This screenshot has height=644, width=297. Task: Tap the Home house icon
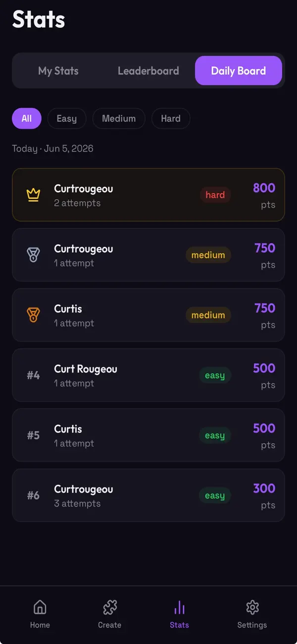coord(40,607)
